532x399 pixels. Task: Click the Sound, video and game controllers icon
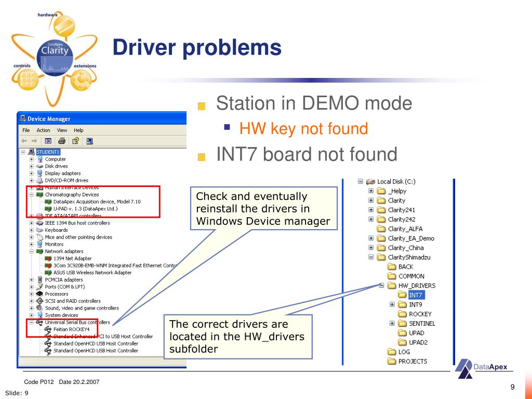pos(39,308)
